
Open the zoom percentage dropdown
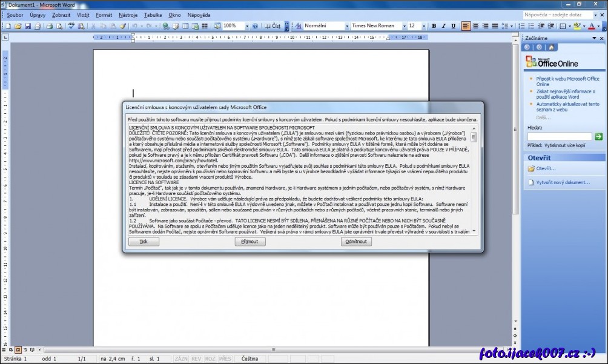(246, 26)
